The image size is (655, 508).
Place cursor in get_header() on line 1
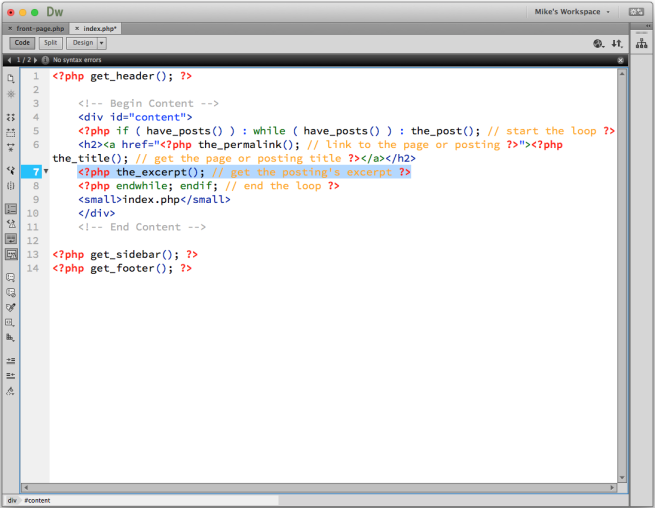click(128, 76)
